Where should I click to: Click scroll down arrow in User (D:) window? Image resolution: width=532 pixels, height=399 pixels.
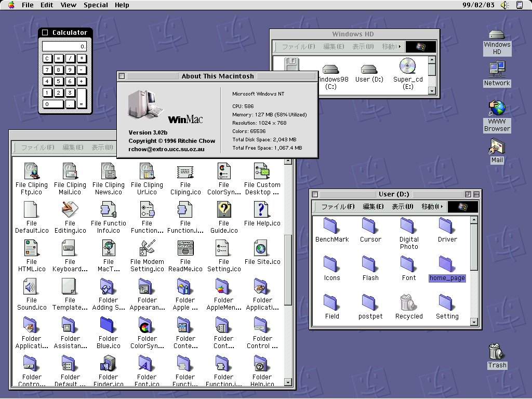[473, 323]
